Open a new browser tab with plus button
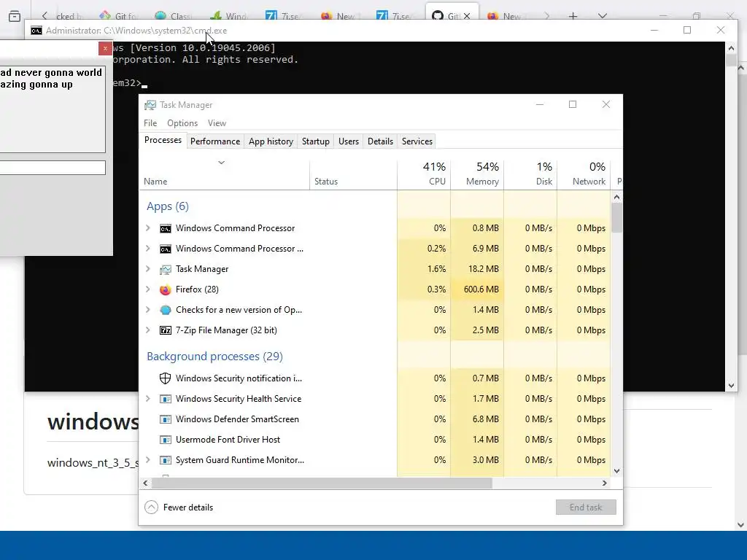The width and height of the screenshot is (747, 560). point(573,16)
